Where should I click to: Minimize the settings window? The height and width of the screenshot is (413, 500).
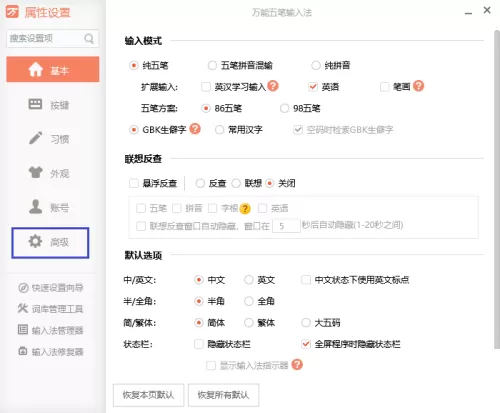468,13
